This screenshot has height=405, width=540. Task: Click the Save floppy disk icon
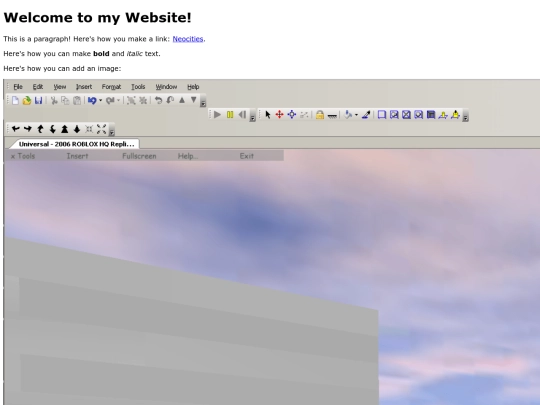tap(38, 100)
